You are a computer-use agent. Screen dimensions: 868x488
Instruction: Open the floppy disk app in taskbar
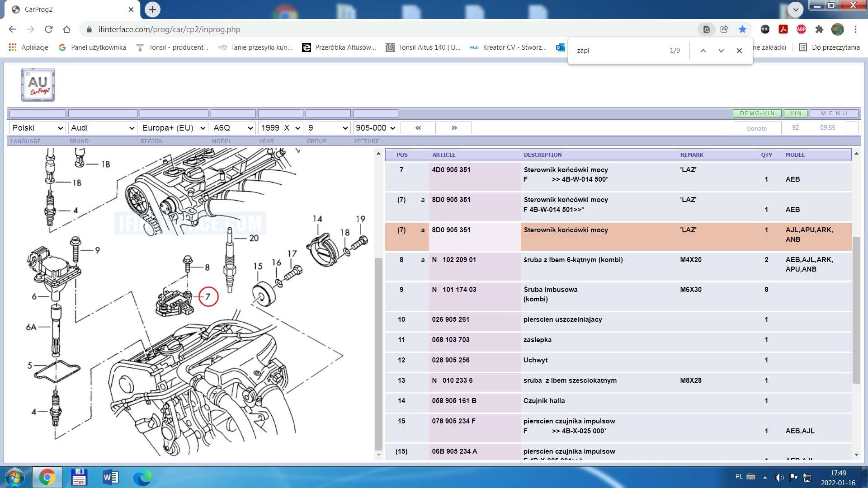pyautogui.click(x=79, y=477)
